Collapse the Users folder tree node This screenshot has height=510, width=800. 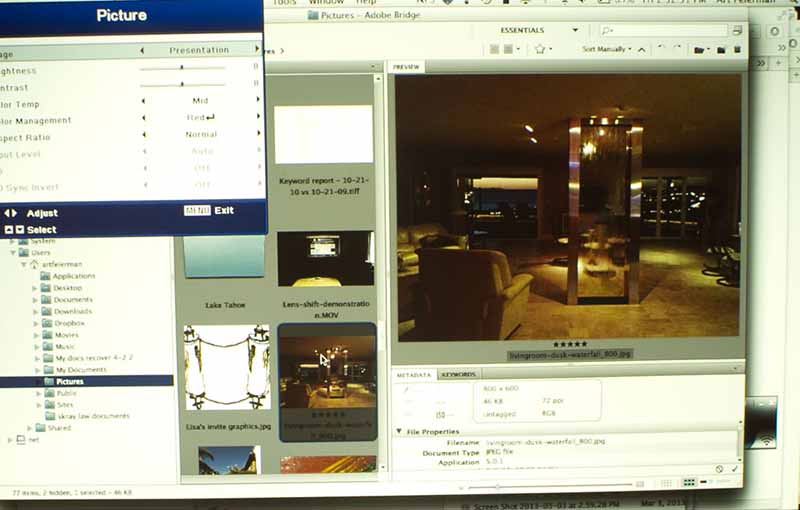coord(13,252)
